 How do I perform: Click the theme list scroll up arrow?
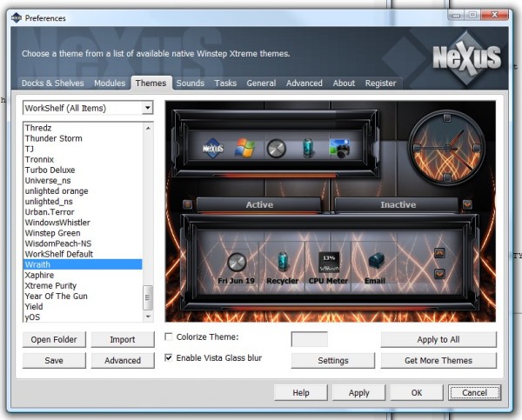148,128
